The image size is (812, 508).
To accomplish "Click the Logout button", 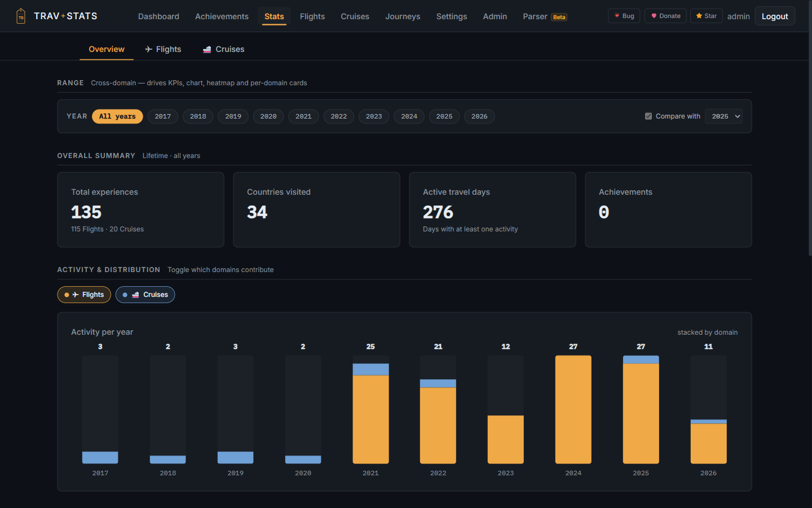I will point(775,16).
